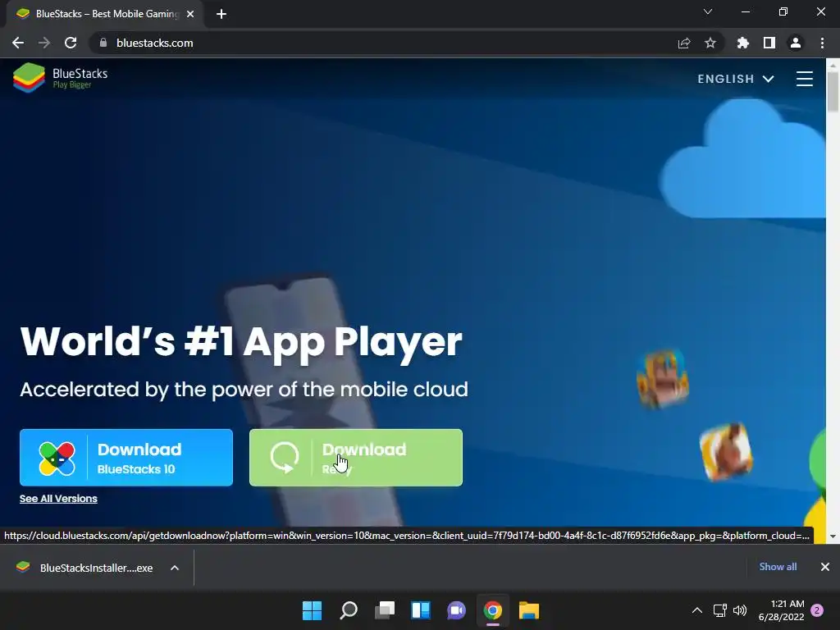The height and width of the screenshot is (630, 840).
Task: Open the Chat app on the taskbar
Action: click(x=456, y=610)
